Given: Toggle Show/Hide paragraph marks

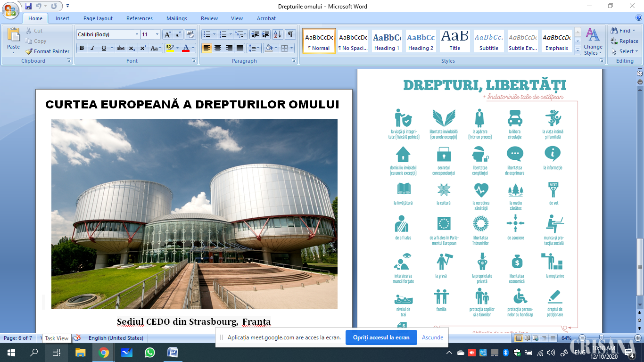Looking at the screenshot, I should click(290, 34).
